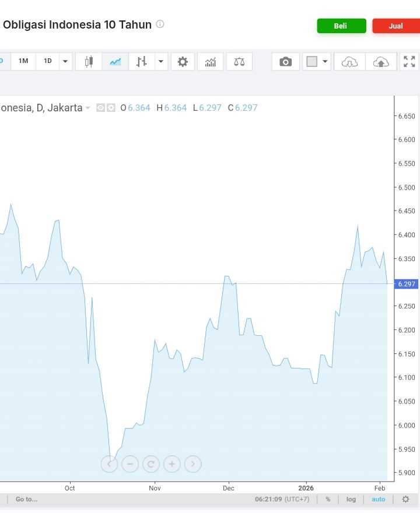Click the 6.297 current price label
Viewport: 420px width, 530px height.
coord(407,284)
